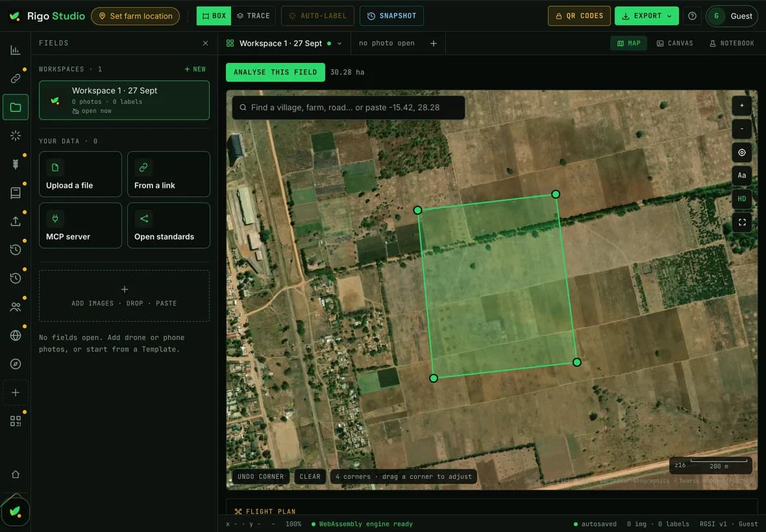Focus the map location search field
The height and width of the screenshot is (532, 766).
click(x=349, y=108)
